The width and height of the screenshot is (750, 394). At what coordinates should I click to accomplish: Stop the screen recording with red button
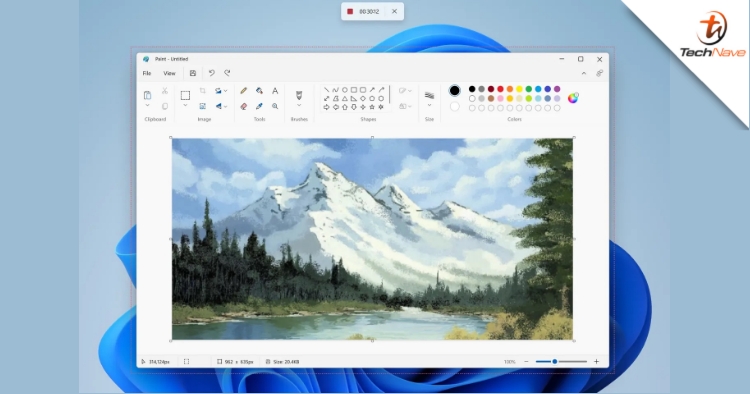coord(350,11)
